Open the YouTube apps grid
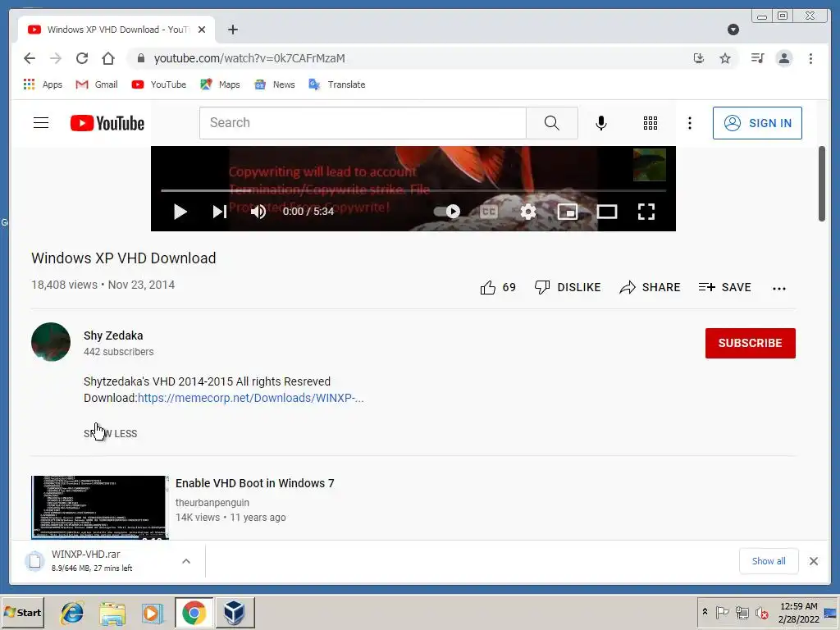The image size is (840, 630). (x=651, y=123)
